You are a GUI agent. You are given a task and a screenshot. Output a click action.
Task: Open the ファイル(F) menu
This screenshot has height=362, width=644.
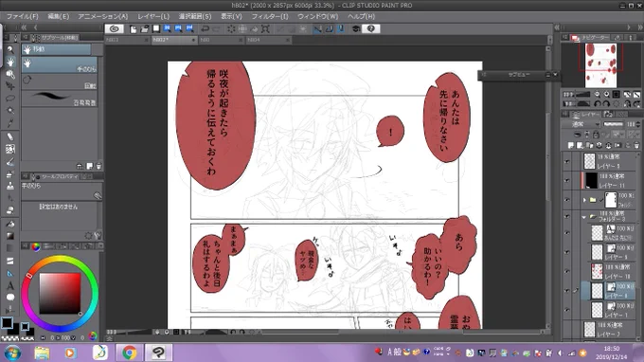(x=22, y=16)
